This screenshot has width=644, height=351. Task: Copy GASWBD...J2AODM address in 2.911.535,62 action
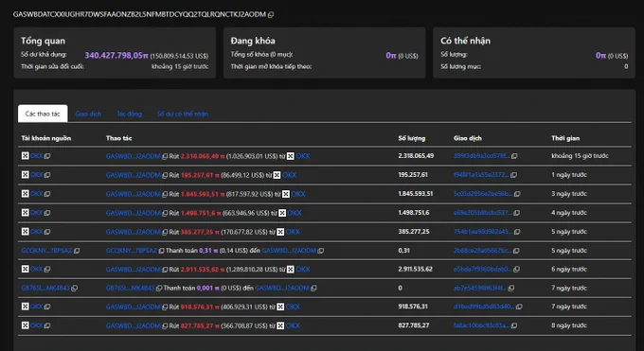click(165, 270)
